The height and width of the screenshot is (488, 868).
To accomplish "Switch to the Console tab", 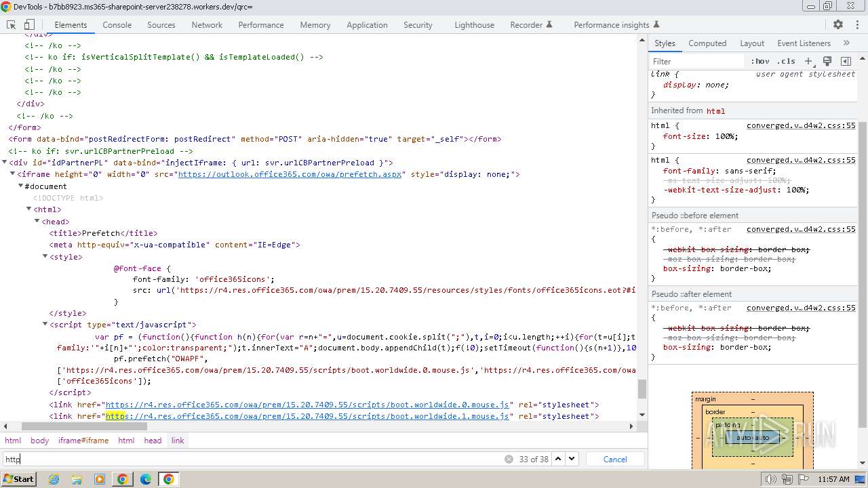I will [x=117, y=24].
